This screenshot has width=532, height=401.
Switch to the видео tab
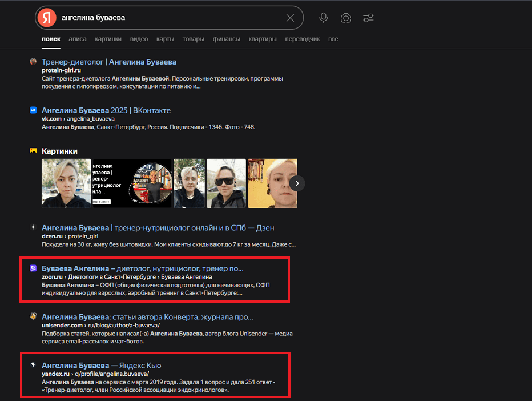139,39
